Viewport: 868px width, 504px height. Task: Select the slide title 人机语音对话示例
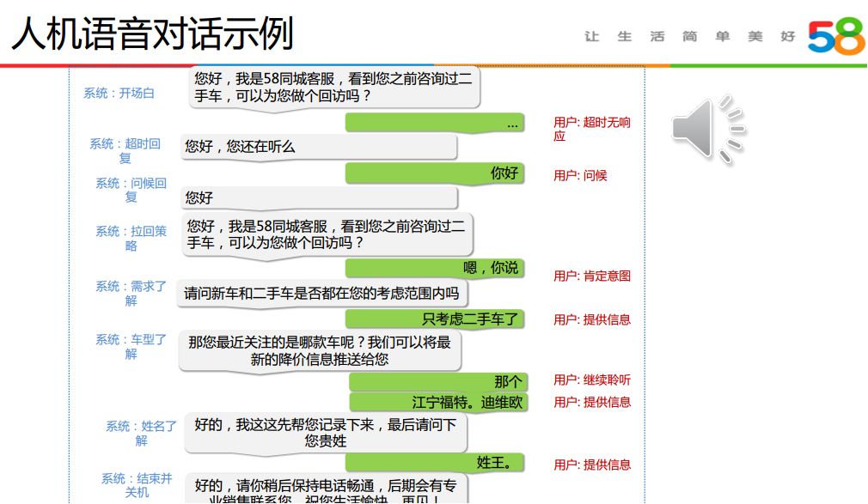click(x=152, y=33)
